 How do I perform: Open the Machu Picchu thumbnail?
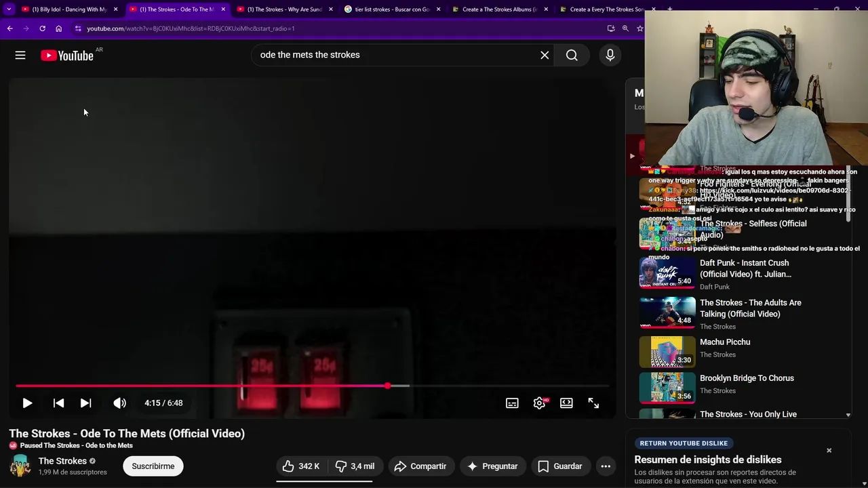pos(667,352)
